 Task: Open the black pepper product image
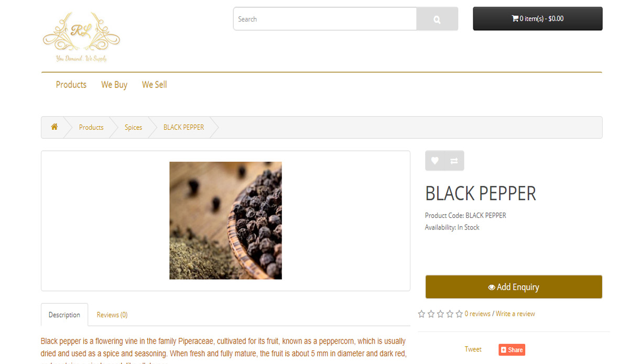coord(225,220)
